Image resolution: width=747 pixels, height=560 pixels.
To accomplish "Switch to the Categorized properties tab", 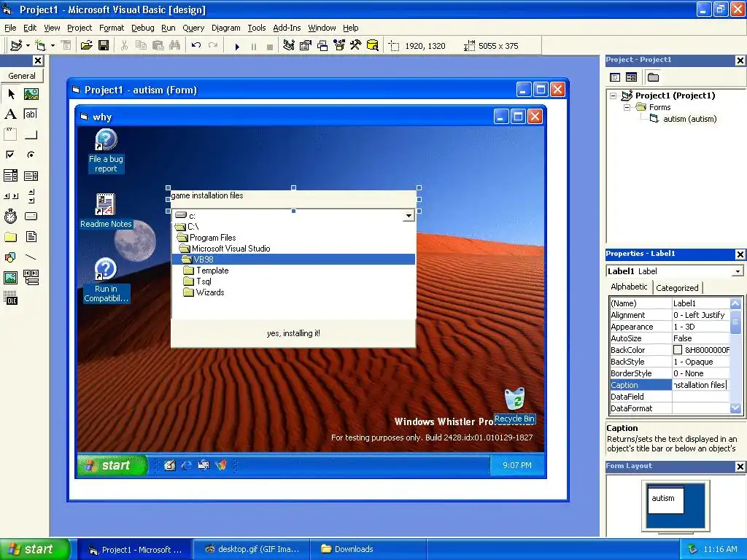I will click(x=677, y=287).
